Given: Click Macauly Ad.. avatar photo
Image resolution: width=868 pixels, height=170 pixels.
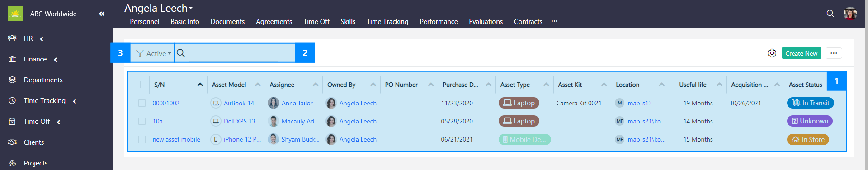Looking at the screenshot, I should pos(274,121).
